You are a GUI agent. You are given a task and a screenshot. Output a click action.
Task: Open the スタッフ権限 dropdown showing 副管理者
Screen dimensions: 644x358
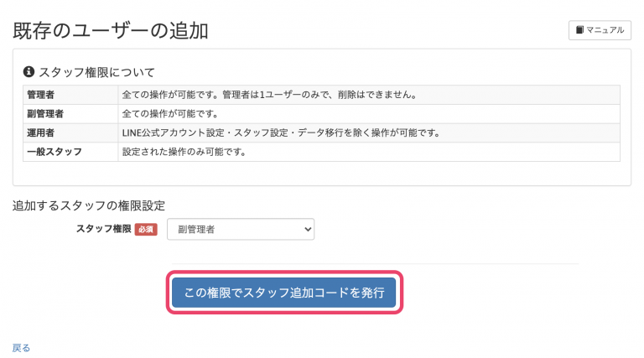[x=241, y=229]
